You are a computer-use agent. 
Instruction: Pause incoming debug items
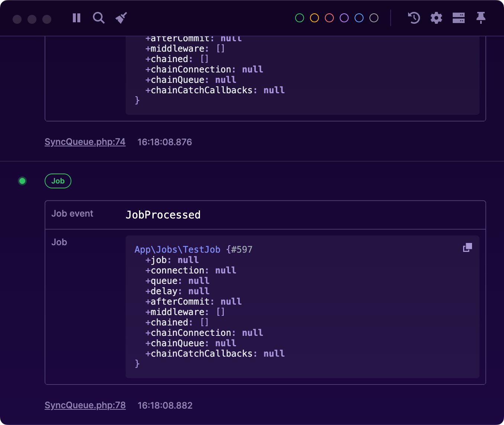click(x=76, y=18)
